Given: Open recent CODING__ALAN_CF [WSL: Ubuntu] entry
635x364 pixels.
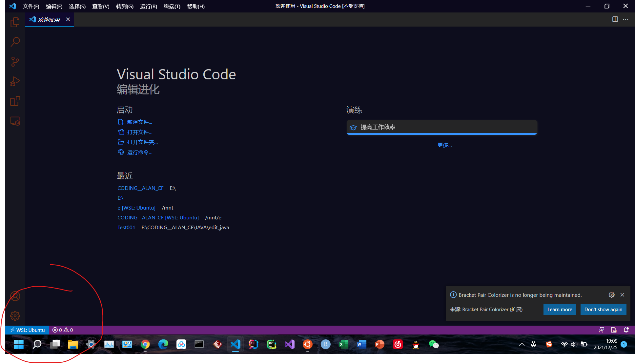Looking at the screenshot, I should pos(158,217).
